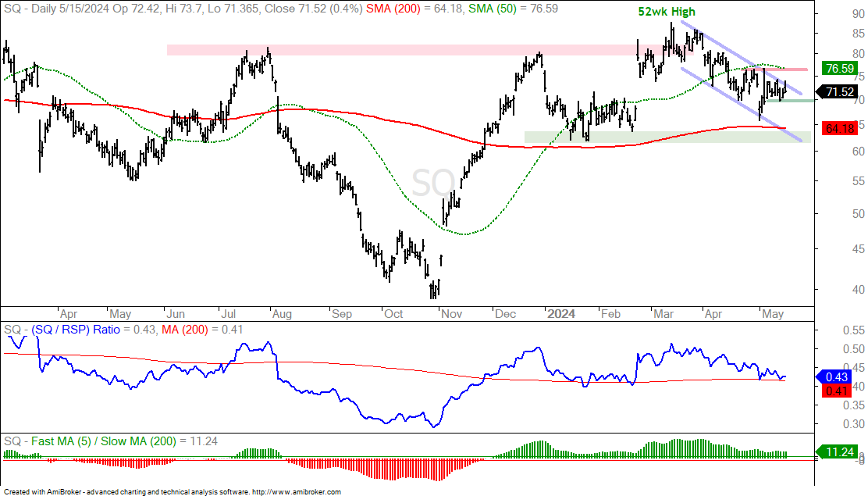
Task: Click the red 64.18 SMA price tag
Action: (840, 129)
